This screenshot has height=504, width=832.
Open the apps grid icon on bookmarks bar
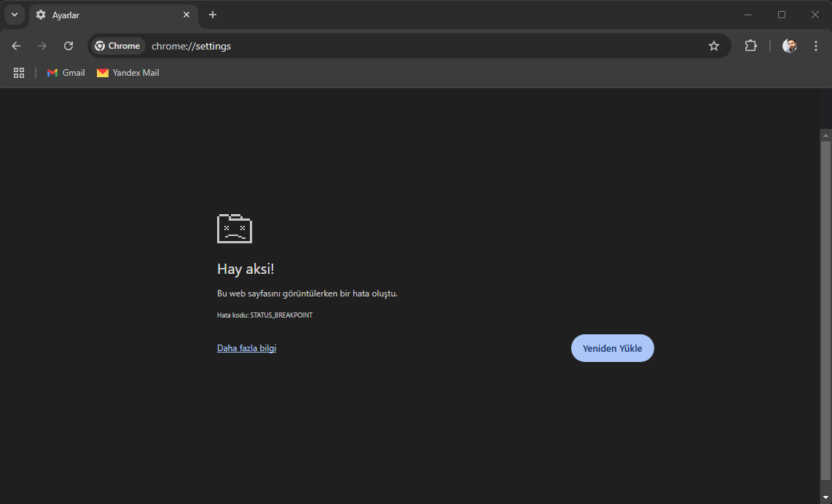pyautogui.click(x=18, y=72)
